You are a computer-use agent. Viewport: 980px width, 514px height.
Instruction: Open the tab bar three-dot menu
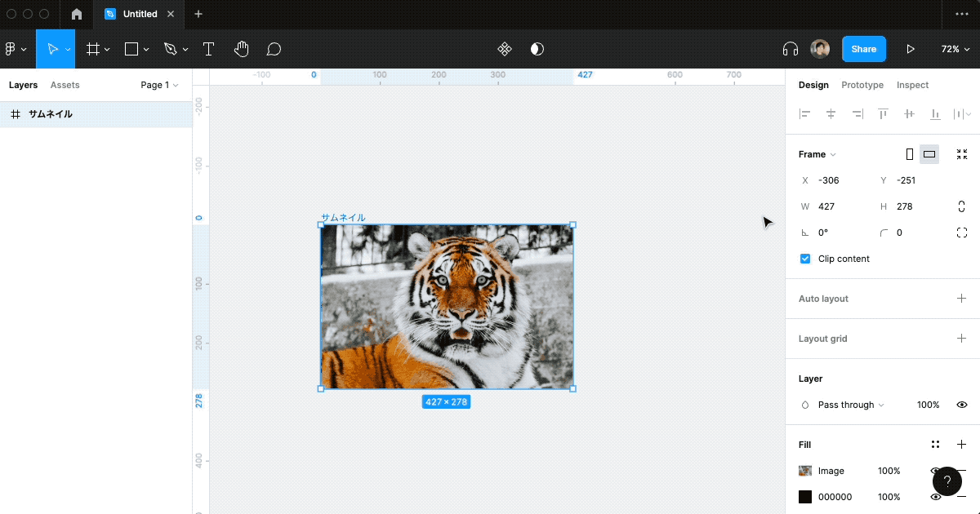pos(962,14)
